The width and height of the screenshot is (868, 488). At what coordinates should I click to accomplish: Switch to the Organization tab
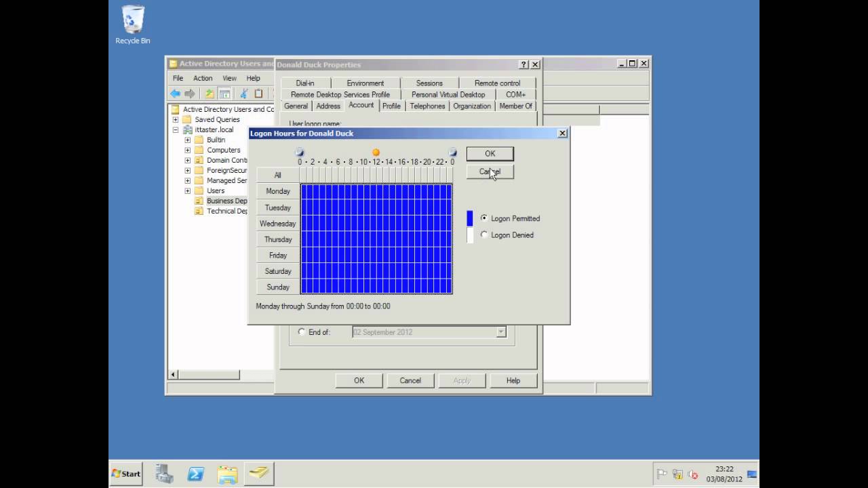(472, 106)
